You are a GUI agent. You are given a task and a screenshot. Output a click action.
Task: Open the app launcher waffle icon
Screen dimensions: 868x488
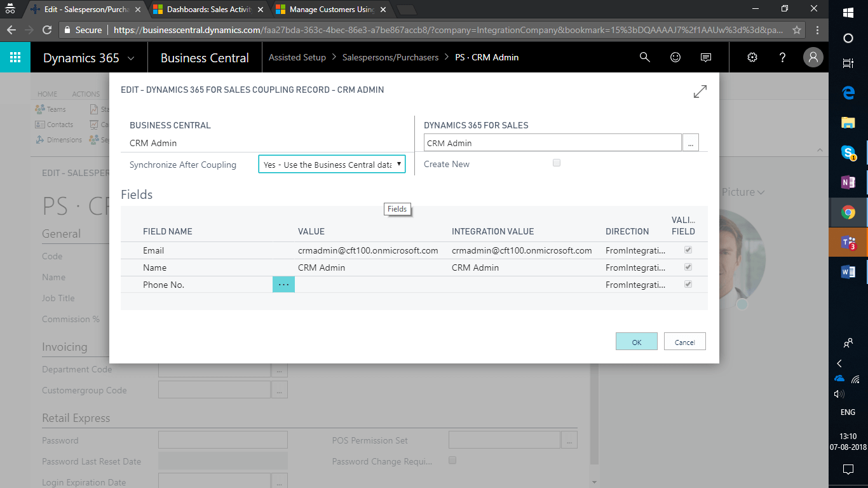[15, 57]
